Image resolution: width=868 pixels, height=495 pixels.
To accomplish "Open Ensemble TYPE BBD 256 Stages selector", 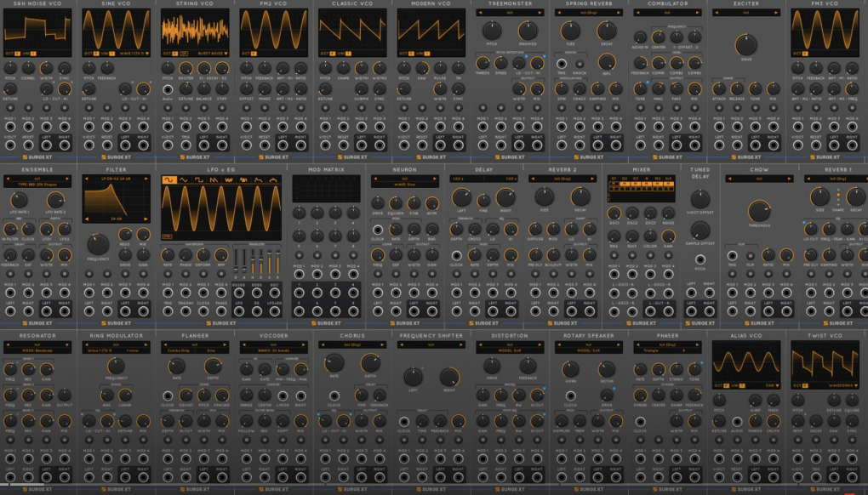I will (37, 184).
